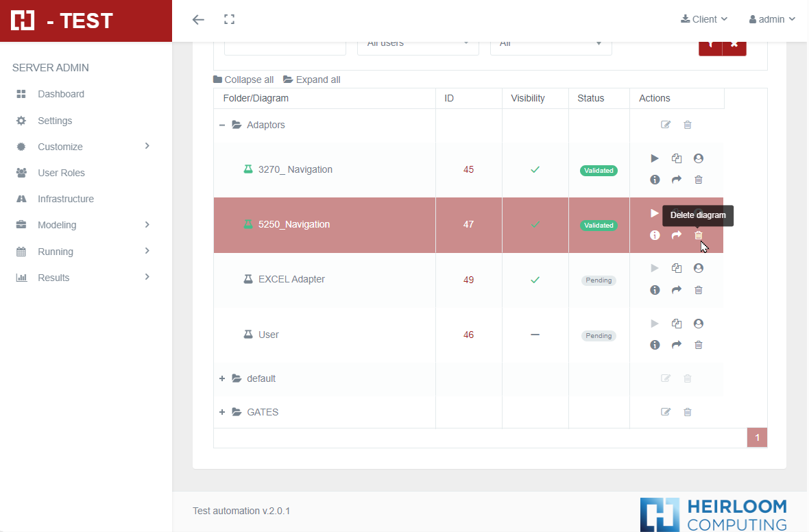Open the admin user dropdown
Viewport: 809px width, 532px height.
click(x=772, y=19)
